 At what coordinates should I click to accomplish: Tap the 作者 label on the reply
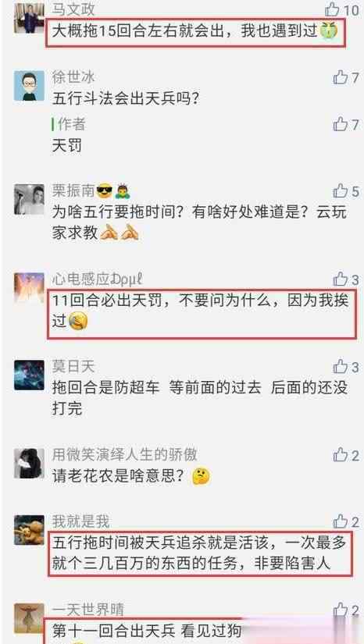69,124
